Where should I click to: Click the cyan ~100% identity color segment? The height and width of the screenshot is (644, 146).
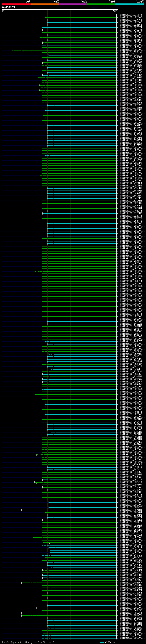130,4
